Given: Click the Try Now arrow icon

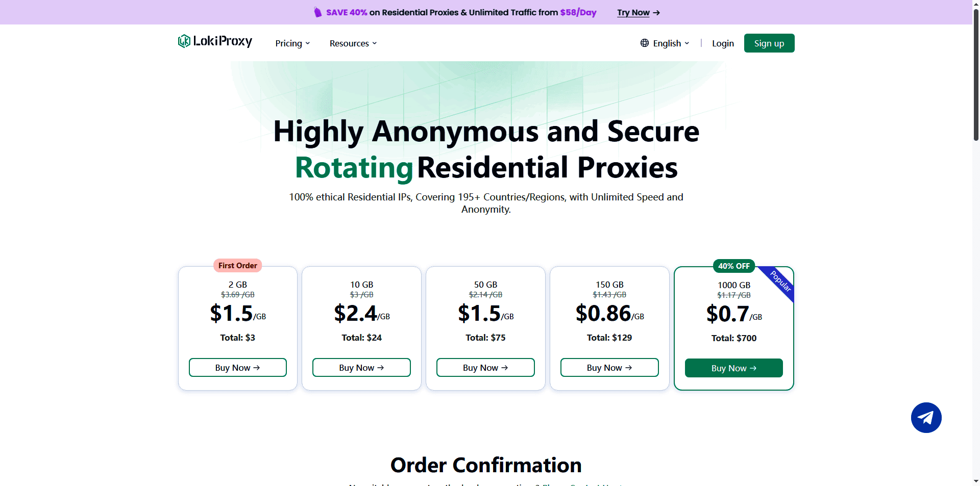Looking at the screenshot, I should click(657, 13).
